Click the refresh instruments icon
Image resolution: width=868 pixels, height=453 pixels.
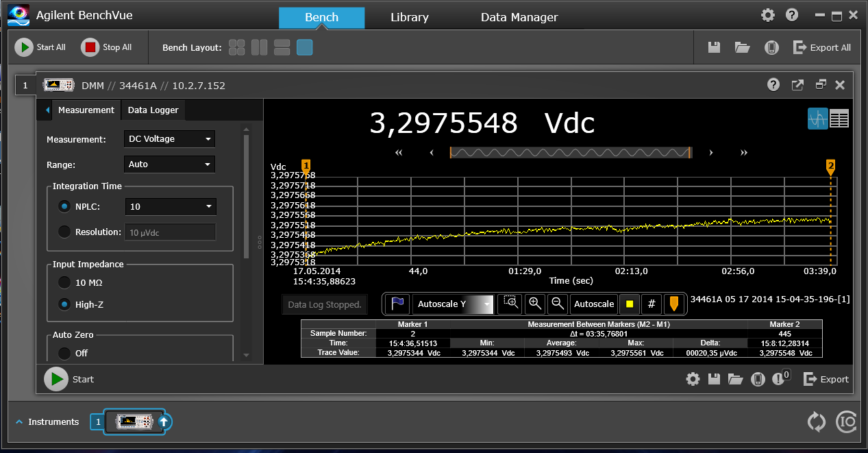817,421
